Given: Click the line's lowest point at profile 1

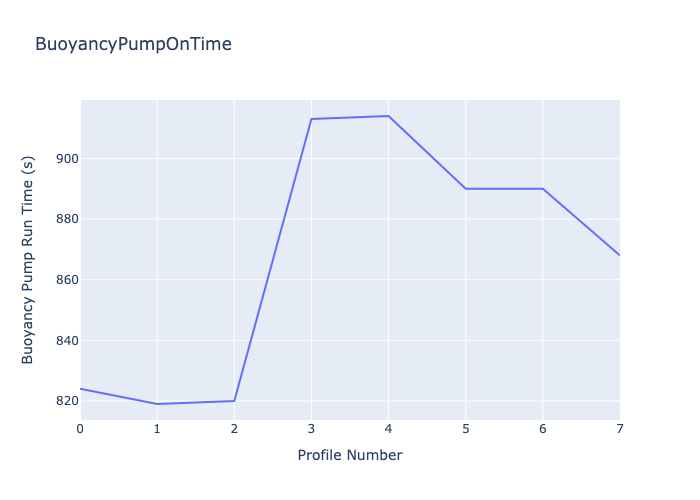Looking at the screenshot, I should pos(157,404).
